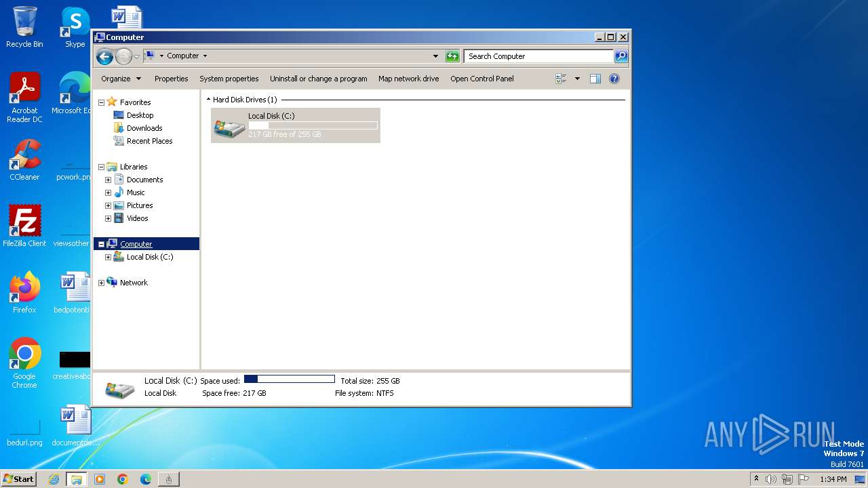The height and width of the screenshot is (488, 868).
Task: Open Control Panel from toolbar
Action: pos(482,79)
